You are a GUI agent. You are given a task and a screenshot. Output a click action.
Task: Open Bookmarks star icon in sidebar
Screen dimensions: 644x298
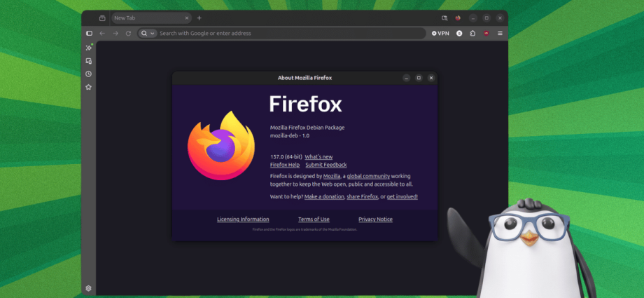coord(88,87)
